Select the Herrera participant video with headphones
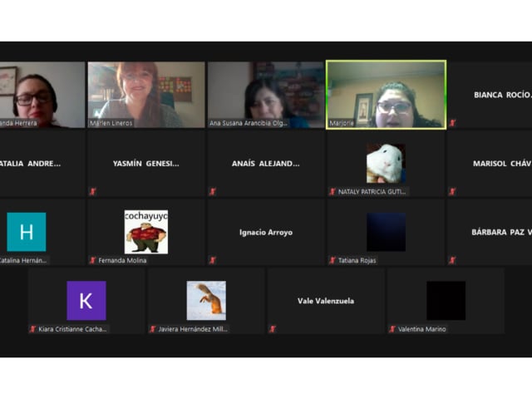 pos(42,95)
